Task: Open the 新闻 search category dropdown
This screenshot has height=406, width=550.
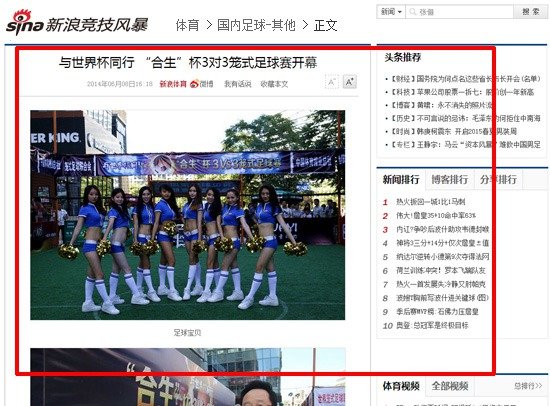Action: point(391,12)
